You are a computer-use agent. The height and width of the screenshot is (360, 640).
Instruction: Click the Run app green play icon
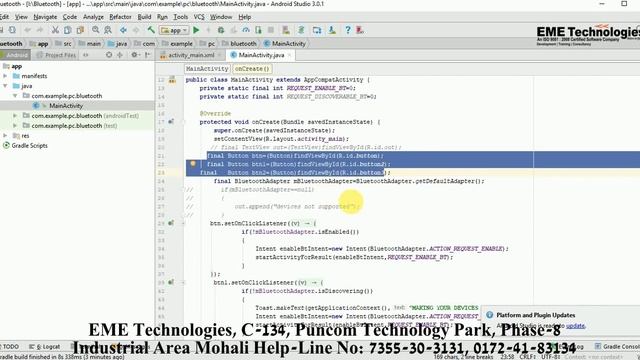pos(196,30)
